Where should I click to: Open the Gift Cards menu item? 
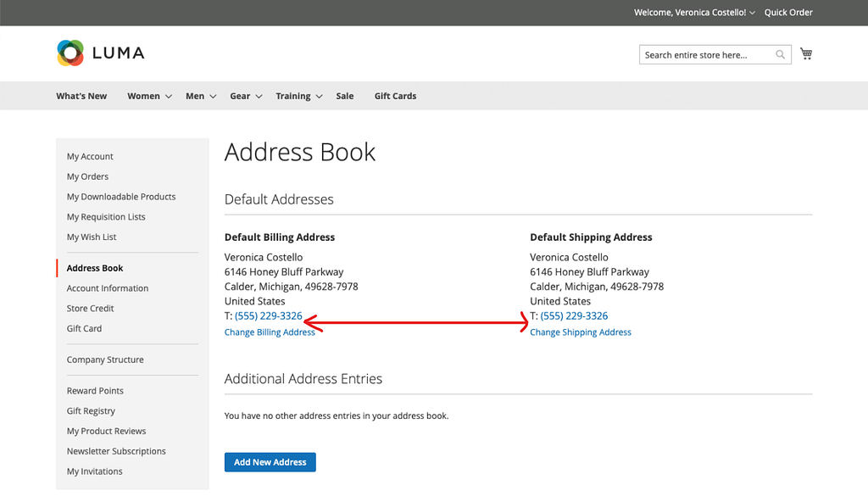(x=395, y=97)
